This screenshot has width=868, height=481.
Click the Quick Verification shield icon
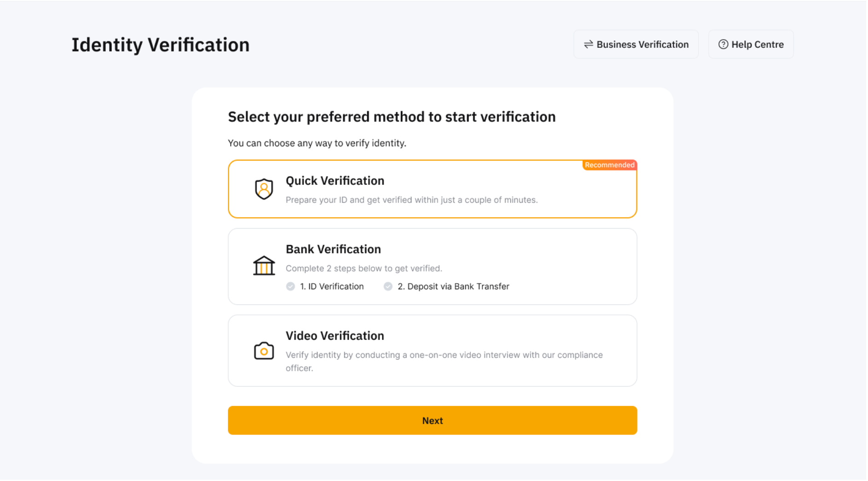pyautogui.click(x=264, y=189)
